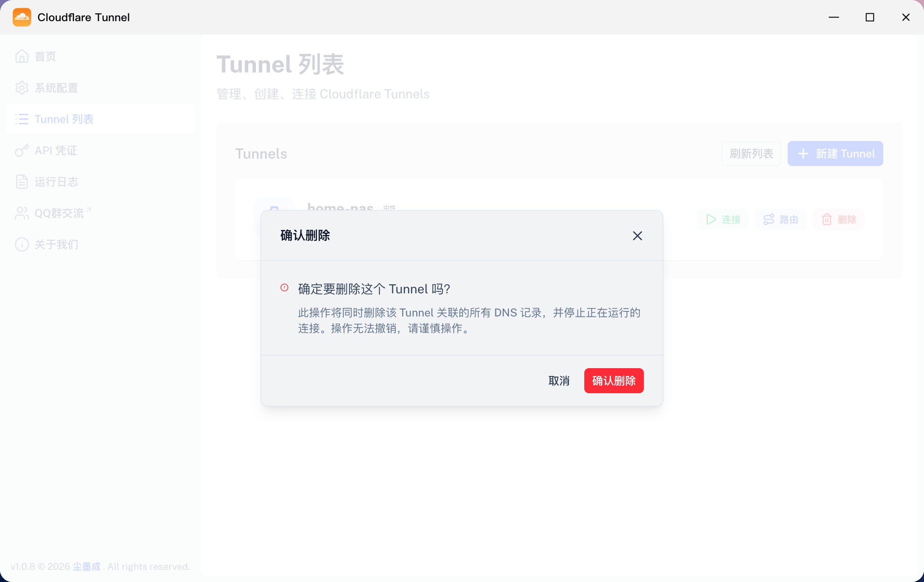
Task: Click the info icon for 关于我们
Action: [22, 244]
